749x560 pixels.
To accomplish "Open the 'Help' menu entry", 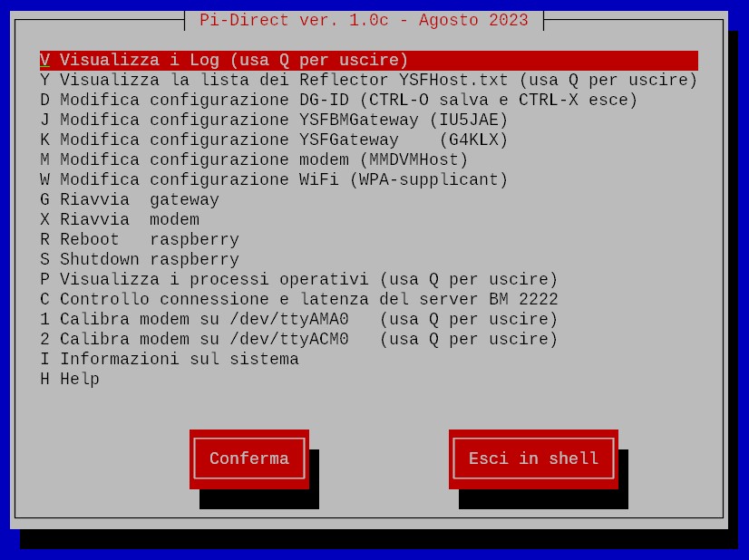I will (x=70, y=380).
